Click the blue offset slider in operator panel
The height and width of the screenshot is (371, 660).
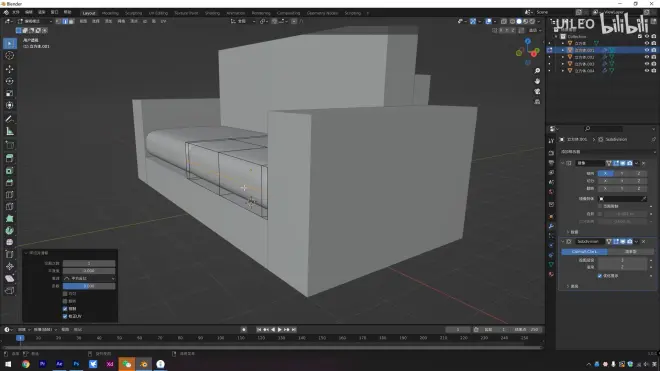(89, 286)
